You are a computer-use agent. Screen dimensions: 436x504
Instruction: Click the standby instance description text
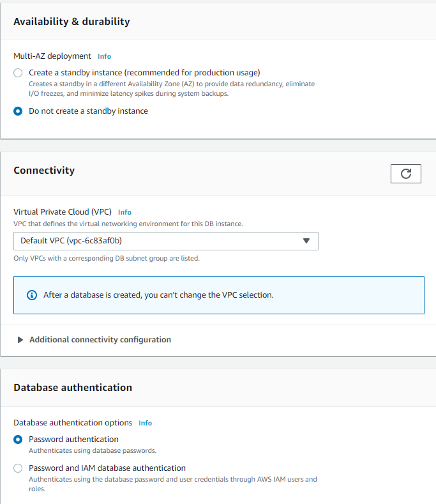pos(172,89)
